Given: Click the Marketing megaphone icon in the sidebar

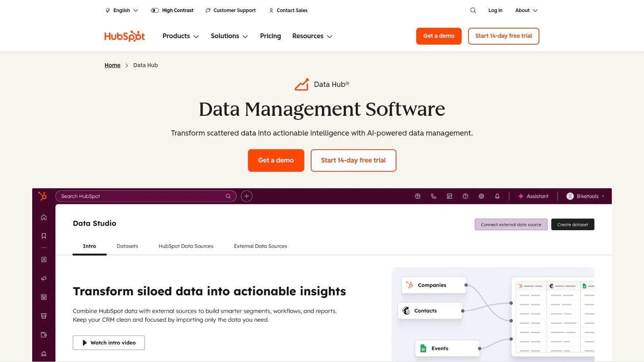Looking at the screenshot, I should (x=43, y=278).
